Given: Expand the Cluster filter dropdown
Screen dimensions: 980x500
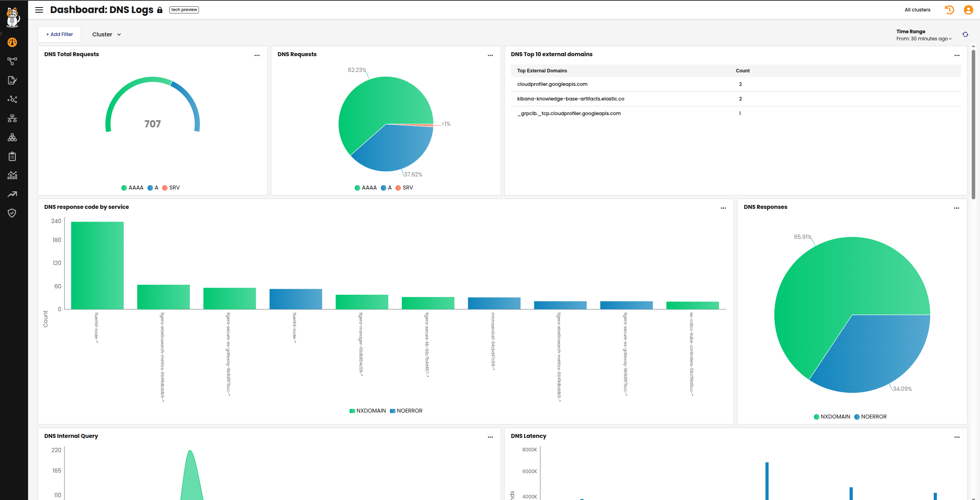Looking at the screenshot, I should point(106,35).
